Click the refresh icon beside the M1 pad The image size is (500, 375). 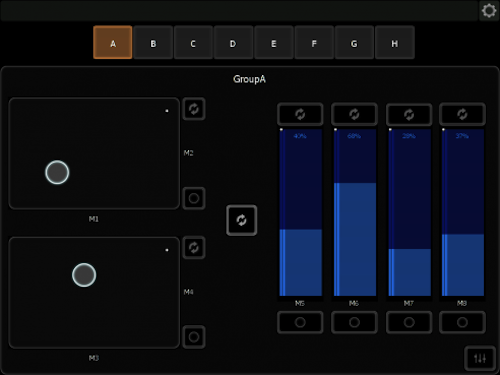click(x=194, y=109)
